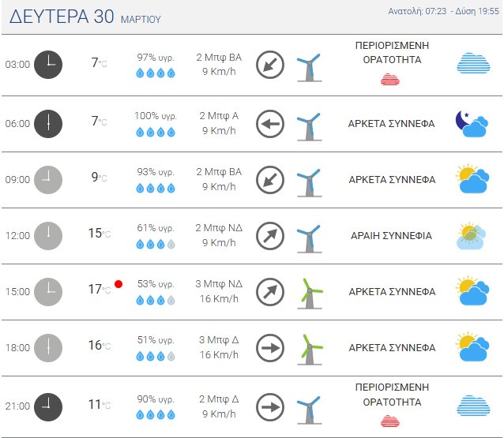Click the clock icon for 21:00
Viewport: 504px width, 438px height.
(48, 406)
